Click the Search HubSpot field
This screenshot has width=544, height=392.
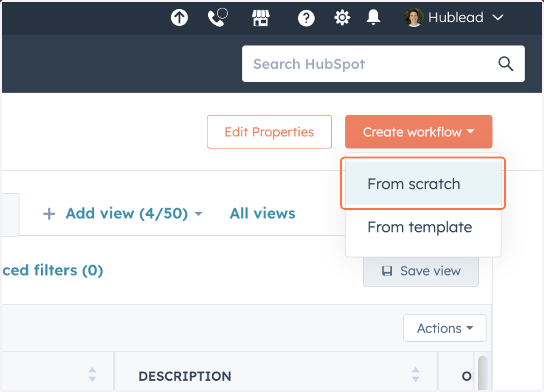click(x=383, y=64)
